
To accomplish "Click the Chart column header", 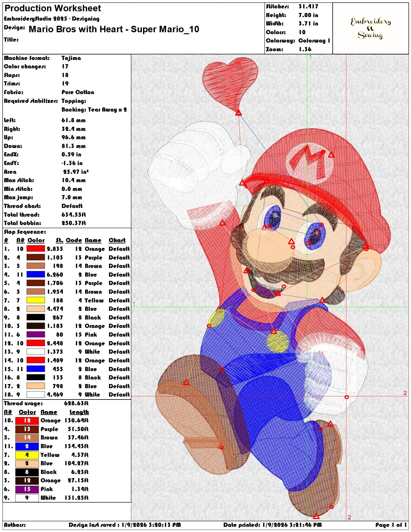I will point(117,240).
